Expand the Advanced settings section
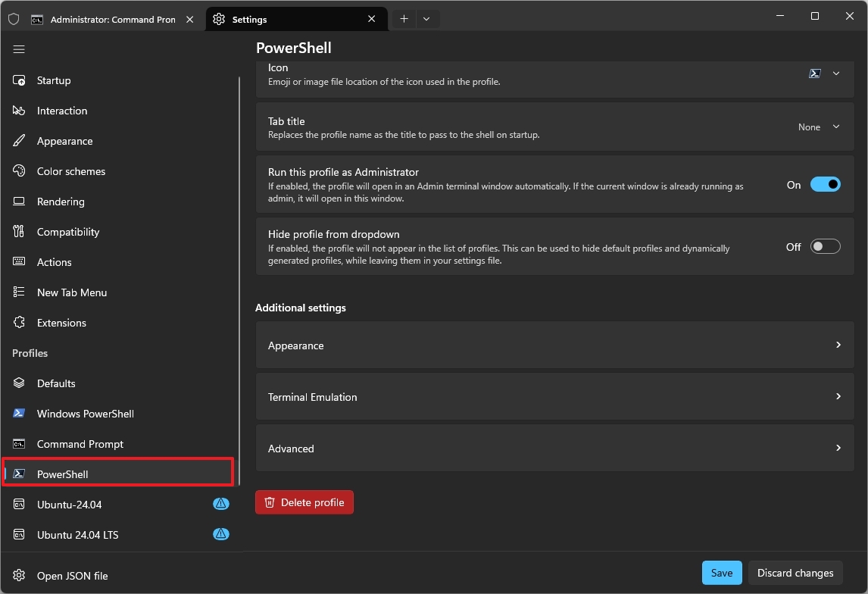 pyautogui.click(x=554, y=449)
